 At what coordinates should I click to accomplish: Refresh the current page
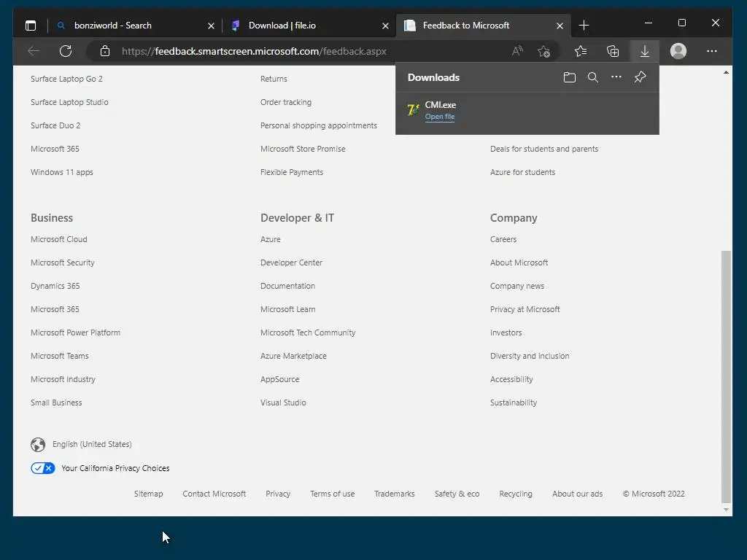coord(66,51)
